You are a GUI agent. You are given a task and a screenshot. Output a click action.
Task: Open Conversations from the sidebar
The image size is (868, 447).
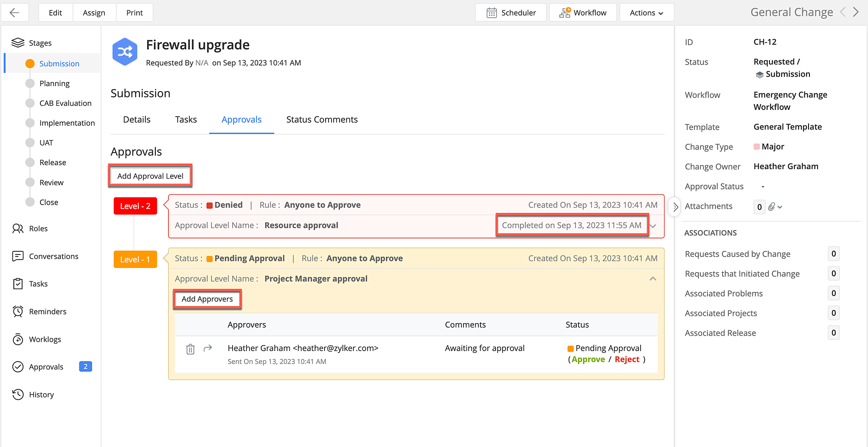[53, 256]
